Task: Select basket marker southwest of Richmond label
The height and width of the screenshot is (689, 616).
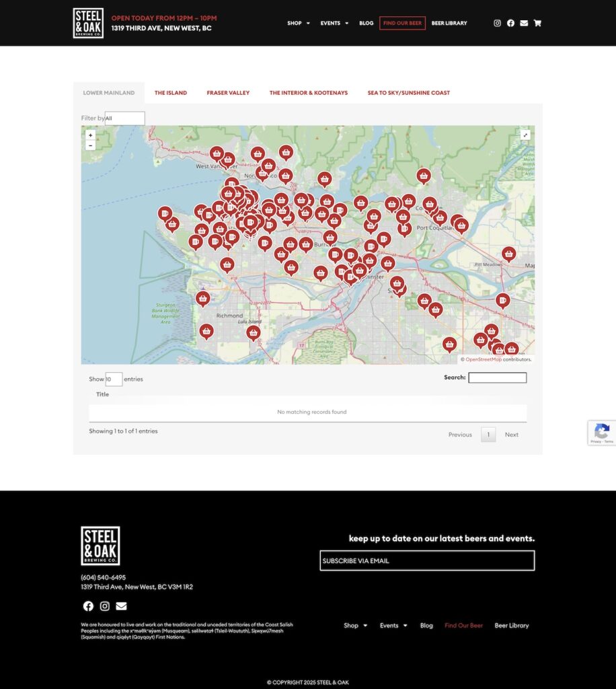Action: point(206,331)
